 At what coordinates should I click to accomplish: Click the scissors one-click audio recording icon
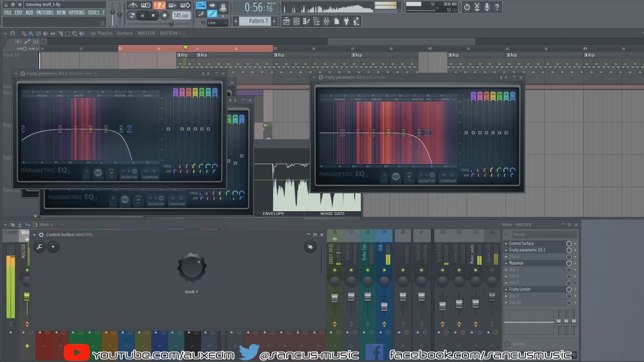[477, 7]
